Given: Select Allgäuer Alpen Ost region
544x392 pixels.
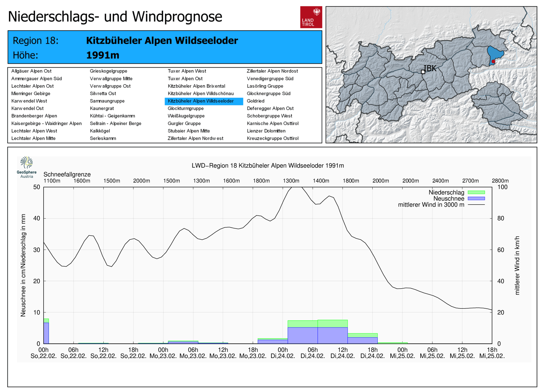Looking at the screenshot, I should pos(31,71).
